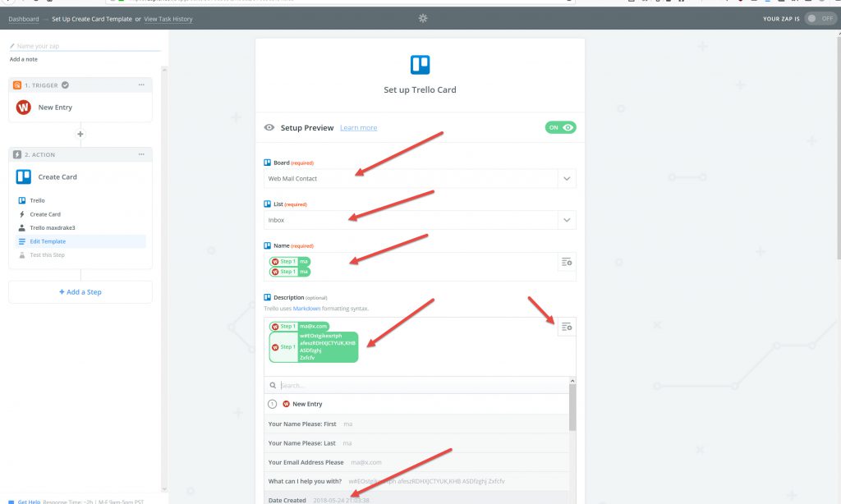Screen dimensions: 841x504
Task: Open the View Task History link
Action: [x=168, y=19]
